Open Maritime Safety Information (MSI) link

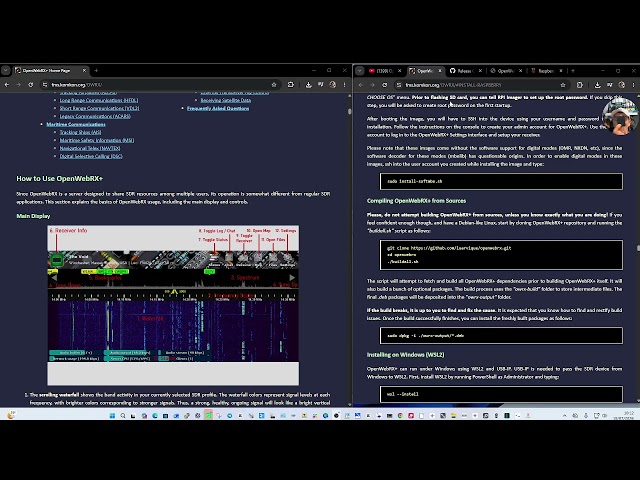coord(97,140)
